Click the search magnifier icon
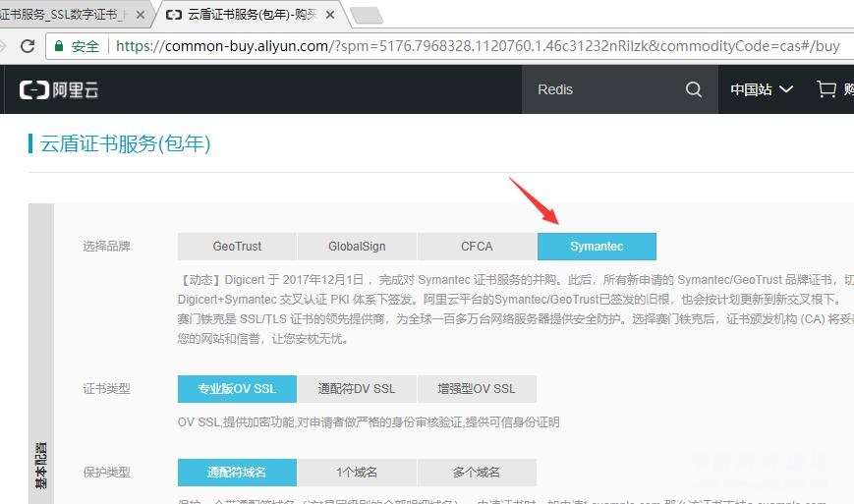Screen dimensions: 854x504 click(694, 89)
